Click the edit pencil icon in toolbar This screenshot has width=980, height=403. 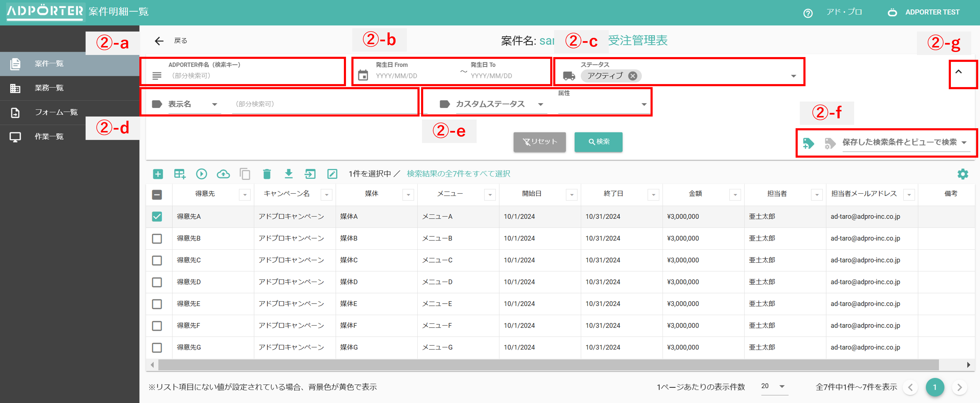point(332,174)
